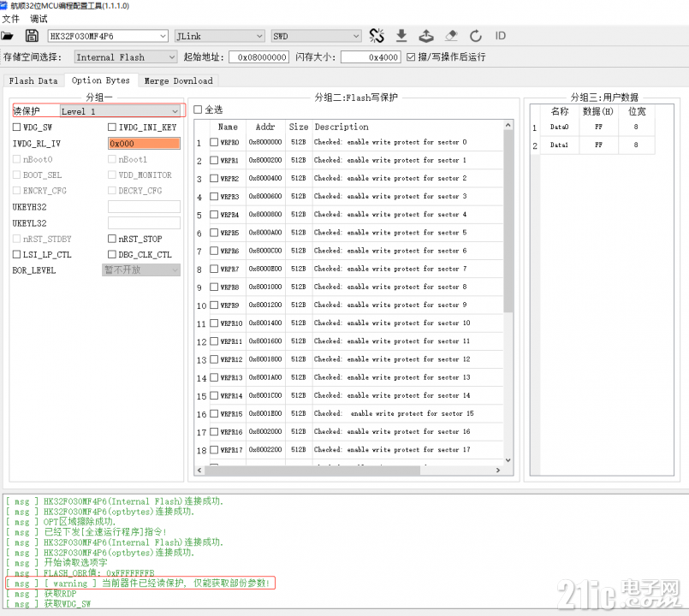This screenshot has height=616, width=689.
Task: Check the 全选 select-all checkbox
Action: click(x=198, y=110)
